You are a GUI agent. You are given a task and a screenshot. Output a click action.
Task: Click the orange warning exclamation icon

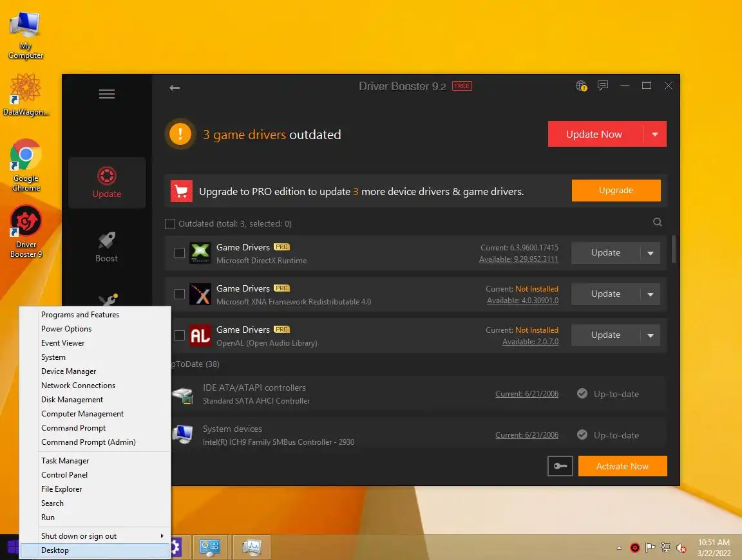point(180,134)
